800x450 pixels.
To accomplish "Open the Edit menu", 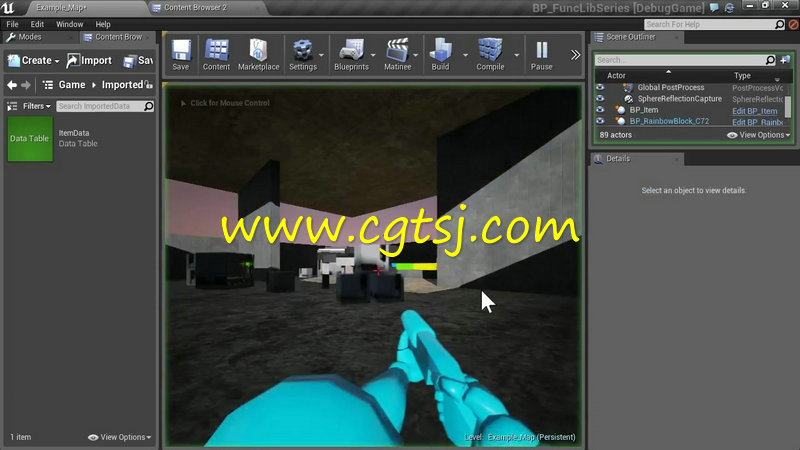I will (x=37, y=24).
